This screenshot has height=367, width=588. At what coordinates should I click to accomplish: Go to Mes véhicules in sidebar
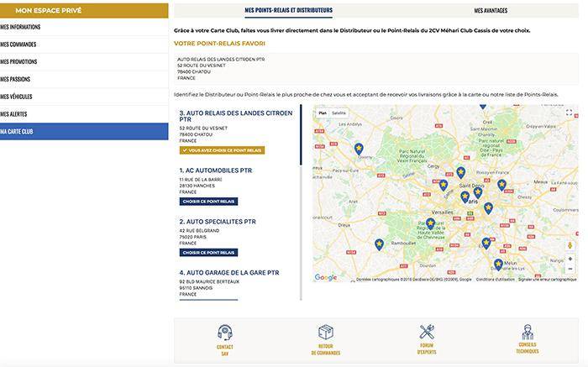[84, 97]
